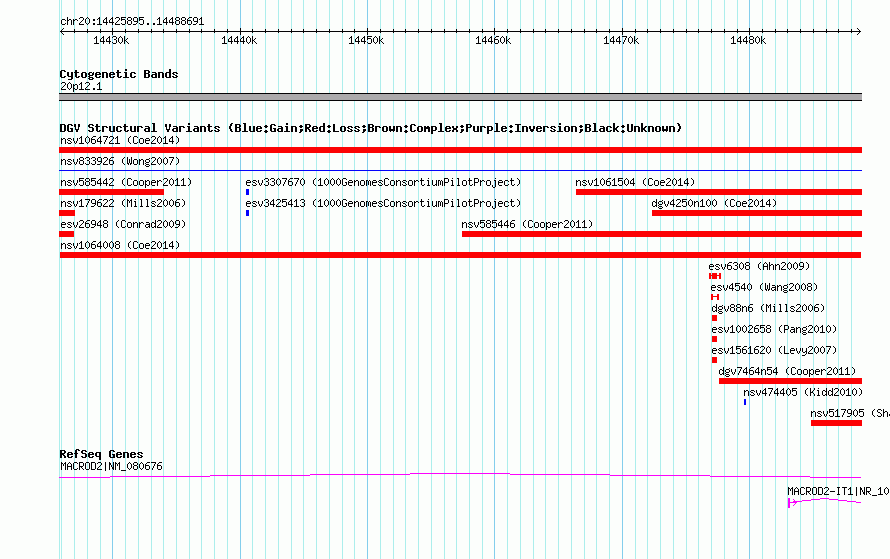The image size is (890, 559).
Task: Select the red bar under nsv585446
Action: (662, 234)
